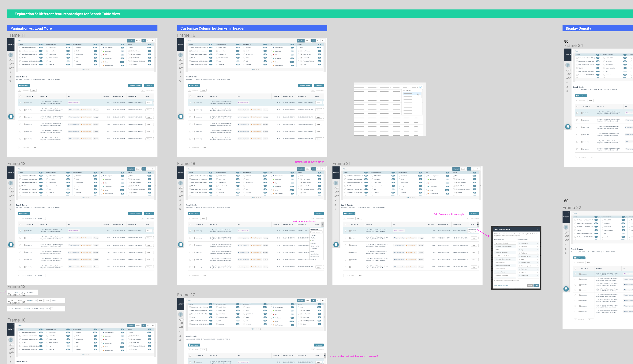Screen dimensions: 633x364
Task: Toggle select-all checkbox in Frame 11 table header
Action: (20, 96)
